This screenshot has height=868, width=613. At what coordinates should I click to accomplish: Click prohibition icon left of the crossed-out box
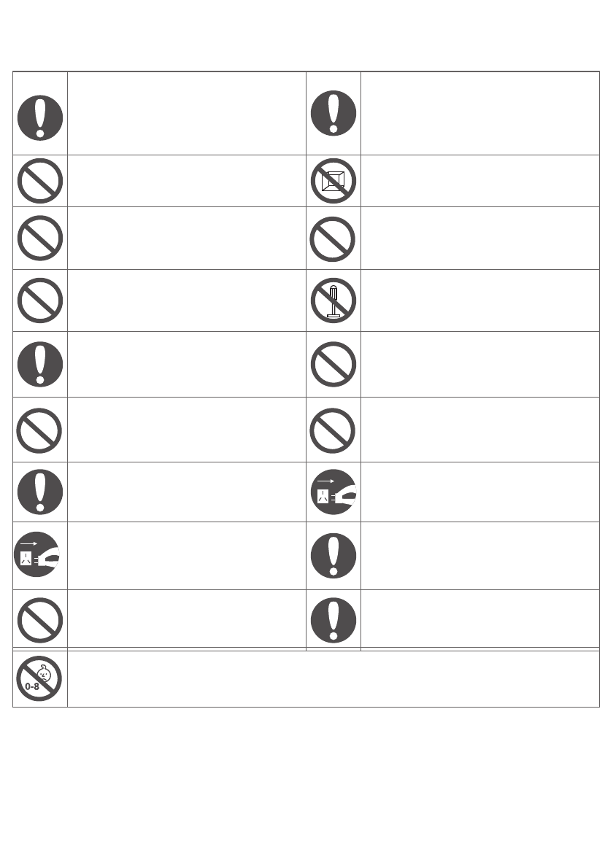coord(40,180)
